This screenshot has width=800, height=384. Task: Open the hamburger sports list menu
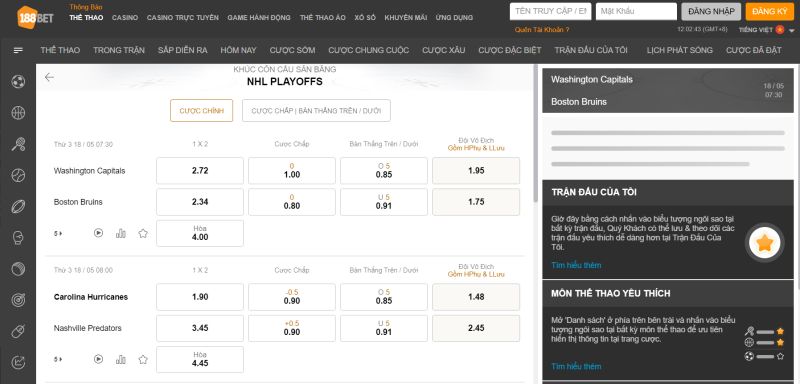[18, 50]
